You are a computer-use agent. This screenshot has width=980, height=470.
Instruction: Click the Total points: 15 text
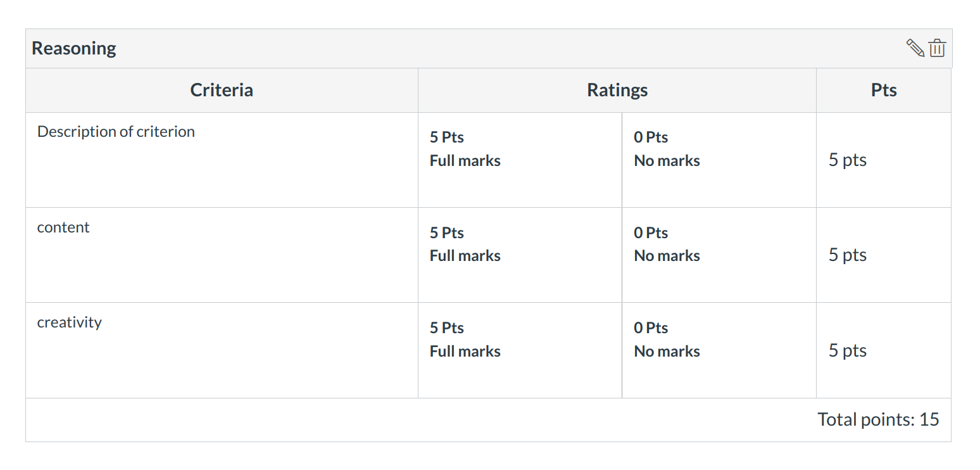tap(878, 419)
